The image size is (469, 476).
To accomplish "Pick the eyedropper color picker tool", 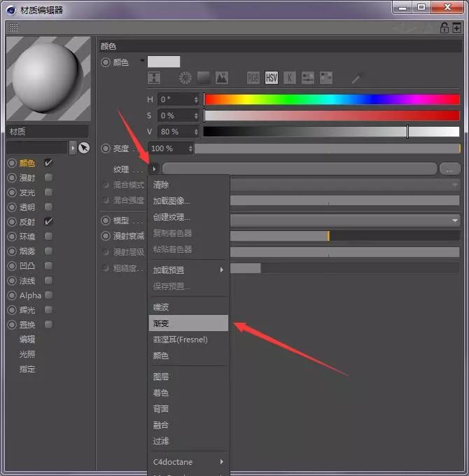I will (x=357, y=78).
